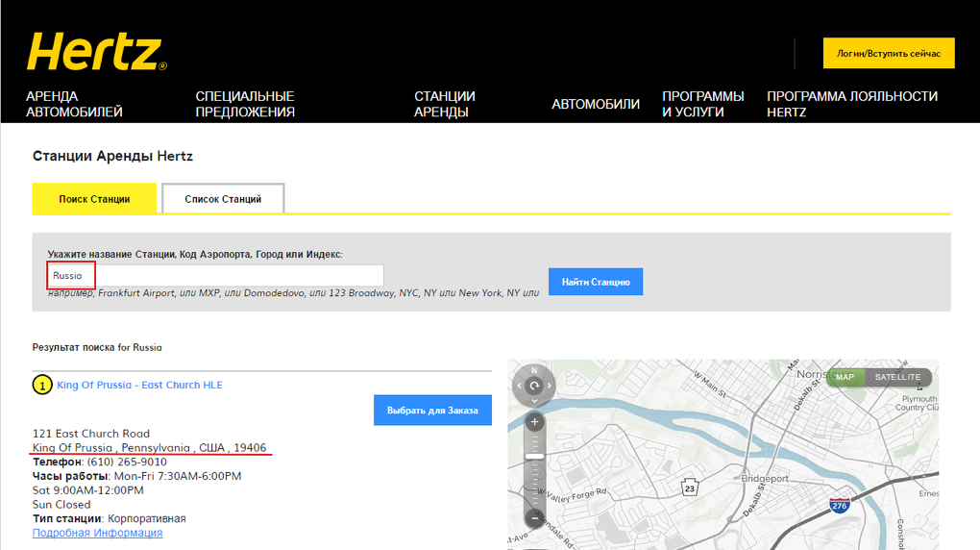The width and height of the screenshot is (980, 550).
Task: Open Аренда автомобилей menu
Action: tap(74, 104)
